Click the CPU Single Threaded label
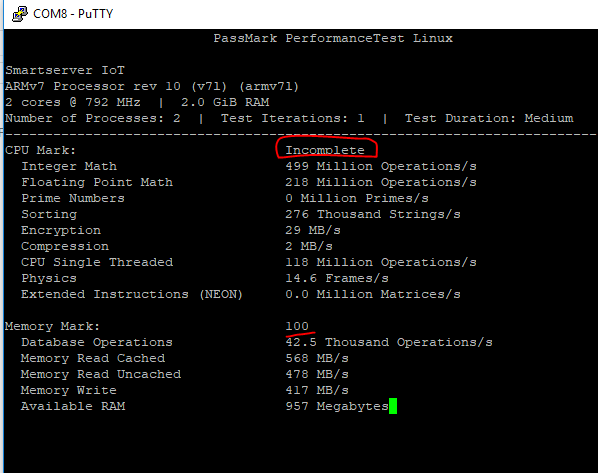The width and height of the screenshot is (598, 473). [97, 262]
